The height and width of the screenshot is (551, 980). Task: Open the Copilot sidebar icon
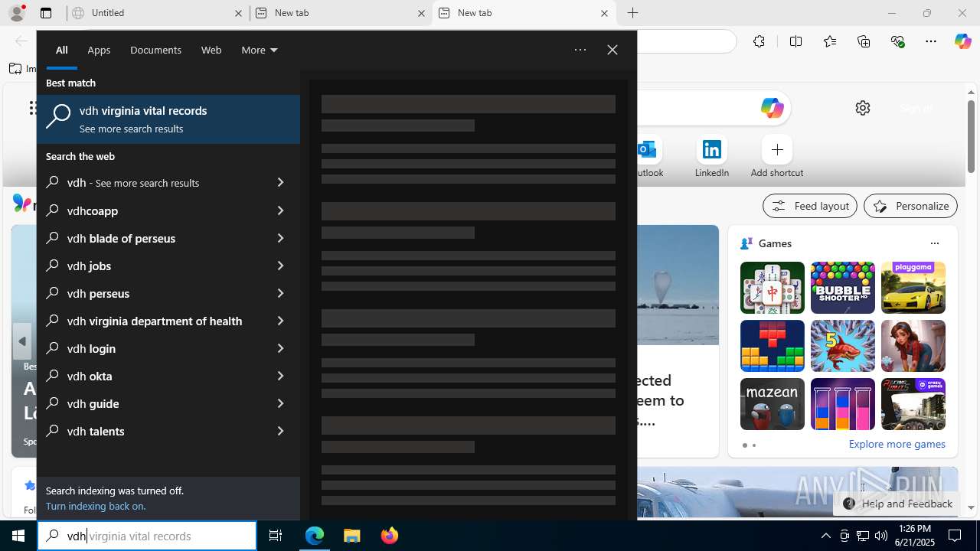click(x=962, y=41)
